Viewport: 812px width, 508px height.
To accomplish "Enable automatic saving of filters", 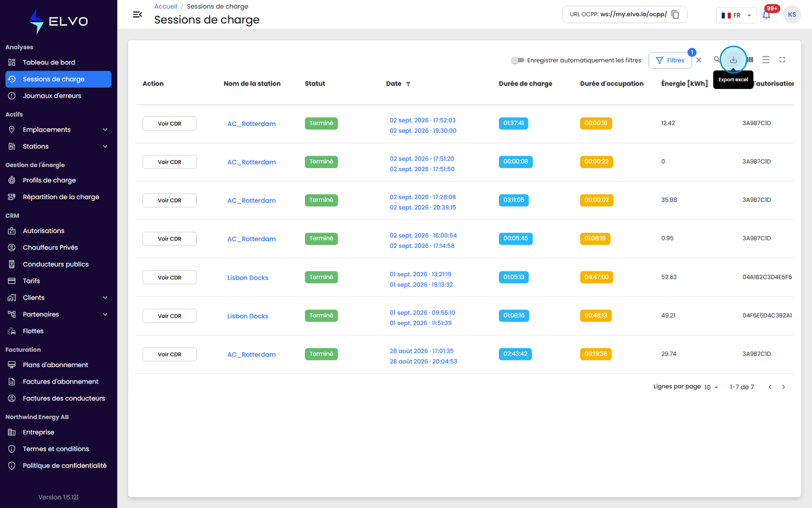I will (517, 60).
